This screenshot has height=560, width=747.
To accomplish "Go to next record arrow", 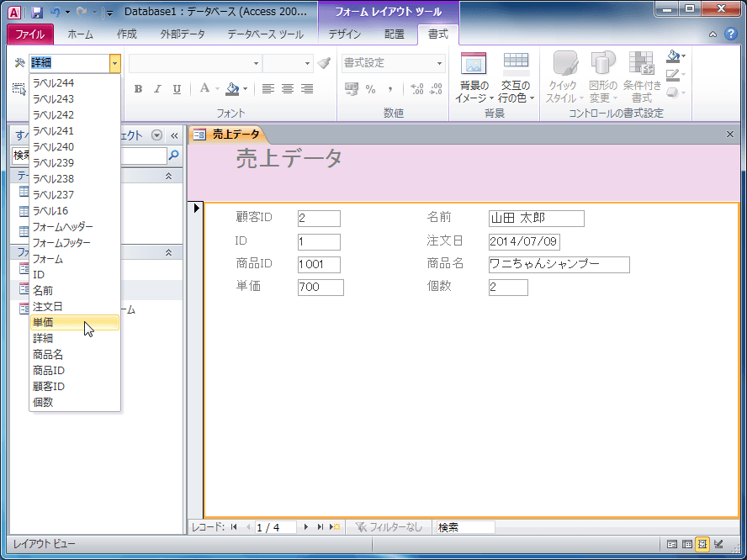I will tap(306, 527).
